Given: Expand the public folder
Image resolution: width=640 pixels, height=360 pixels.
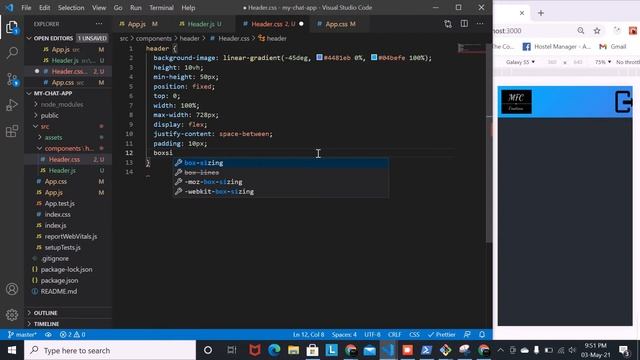Looking at the screenshot, I should 49,116.
